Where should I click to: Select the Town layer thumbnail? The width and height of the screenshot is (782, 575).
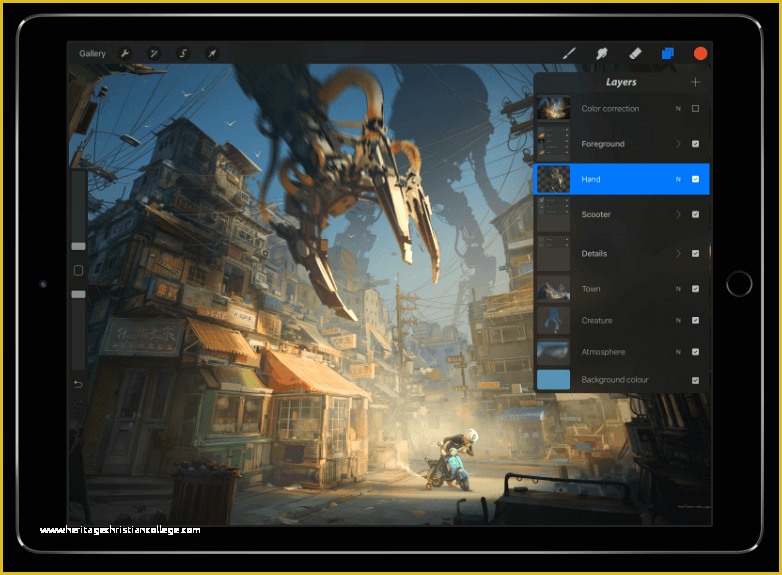[x=553, y=289]
